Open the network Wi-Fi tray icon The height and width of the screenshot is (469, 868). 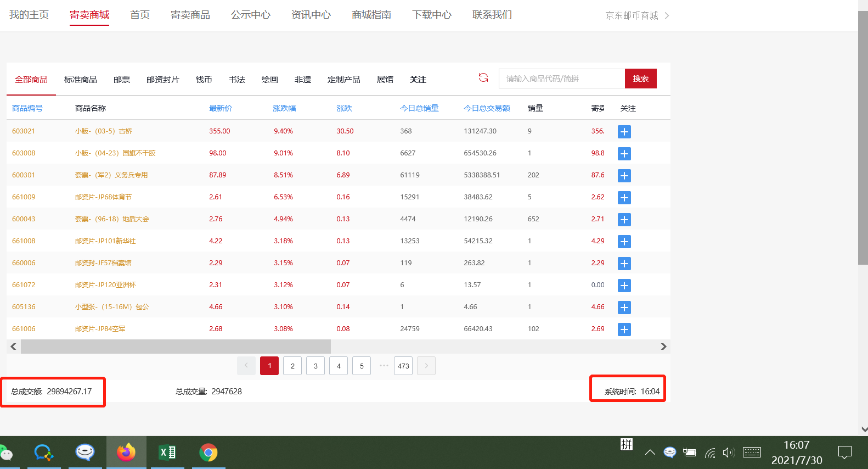tap(710, 453)
